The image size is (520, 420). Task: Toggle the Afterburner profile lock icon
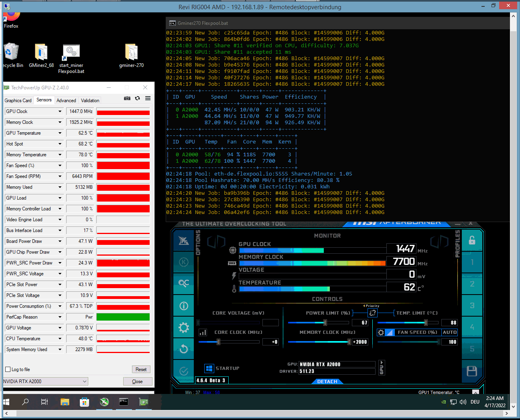(472, 240)
